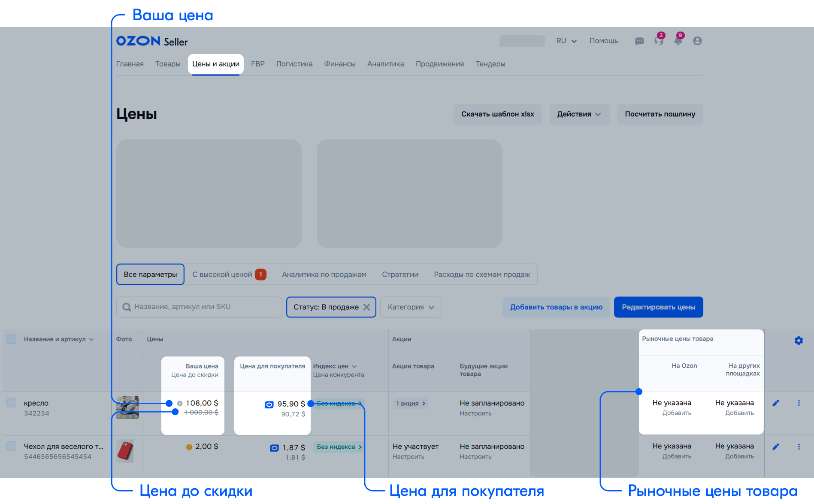Click pencil edit icon for кресло row
The image size is (814, 504).
point(776,403)
